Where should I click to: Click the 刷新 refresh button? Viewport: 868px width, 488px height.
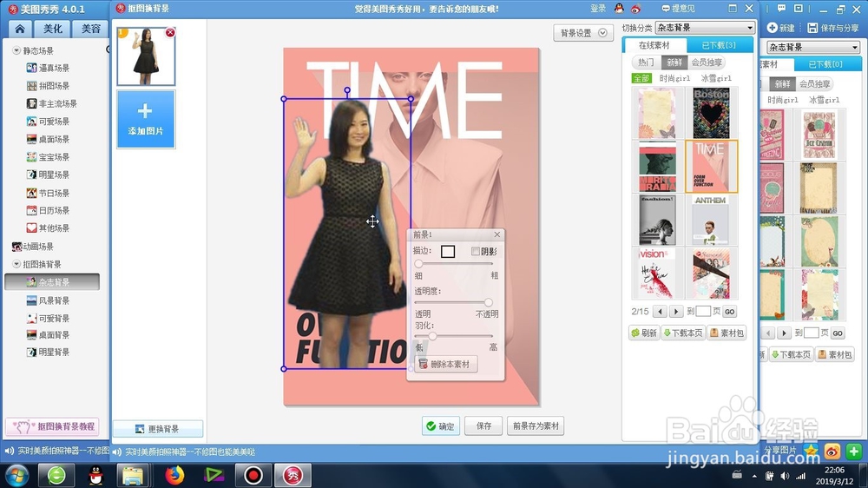(x=644, y=333)
